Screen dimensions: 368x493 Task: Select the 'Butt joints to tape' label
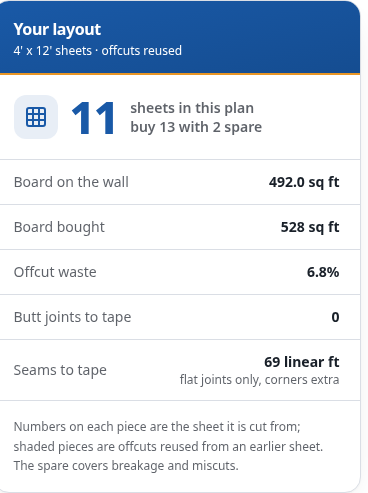72,317
